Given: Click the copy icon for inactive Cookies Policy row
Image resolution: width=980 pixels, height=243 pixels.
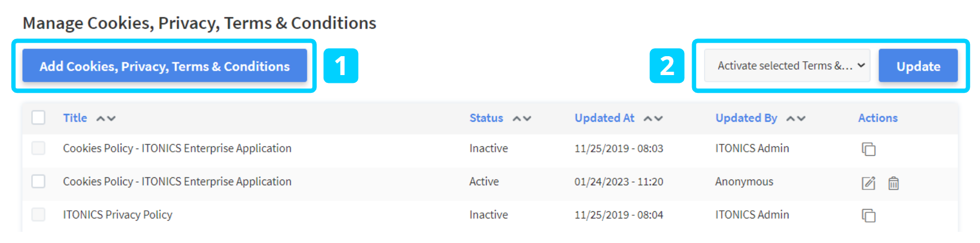Looking at the screenshot, I should pyautogui.click(x=868, y=149).
